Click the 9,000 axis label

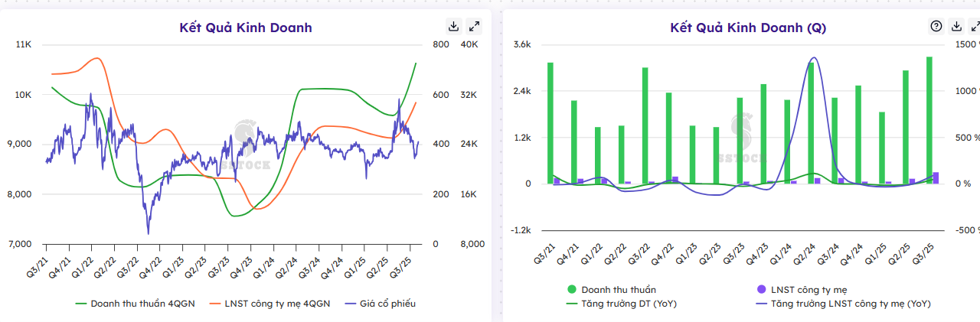(x=19, y=145)
